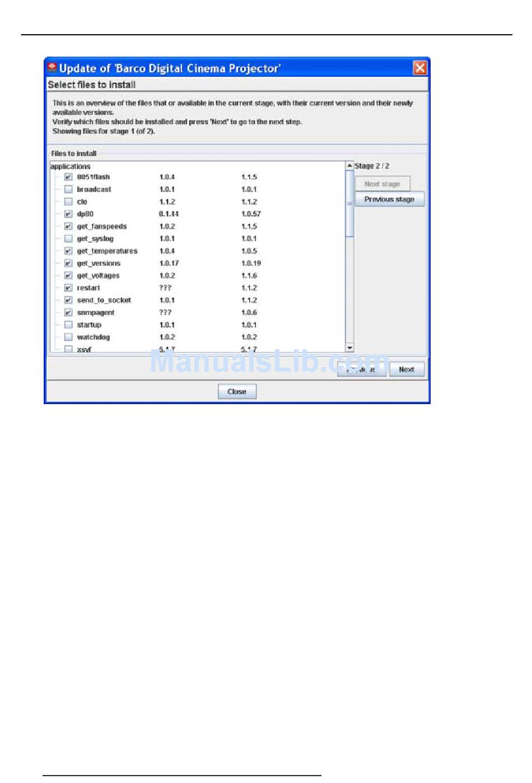Select the broadcast file name
Image resolution: width=532 pixels, height=783 pixels.
(94, 189)
